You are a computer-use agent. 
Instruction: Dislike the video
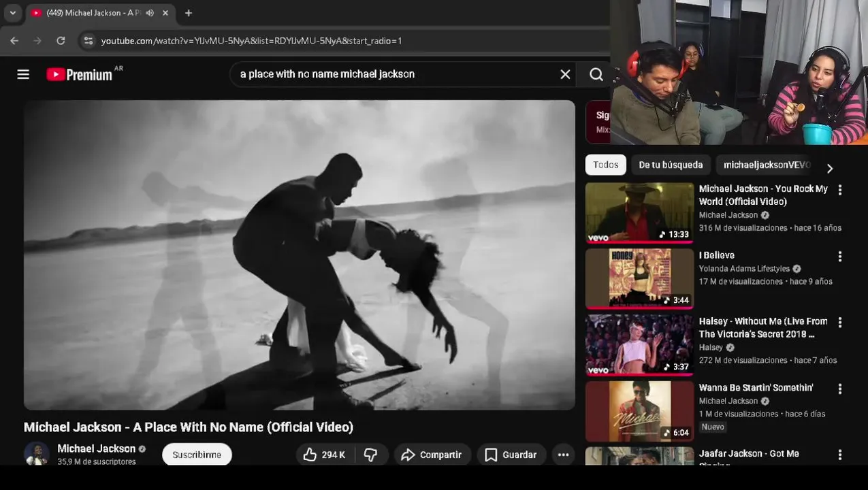(371, 455)
